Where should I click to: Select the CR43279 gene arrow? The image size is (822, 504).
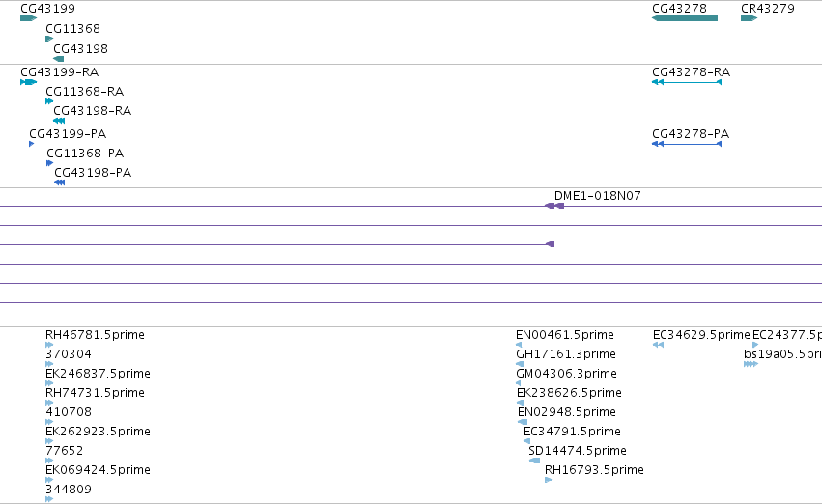point(750,18)
